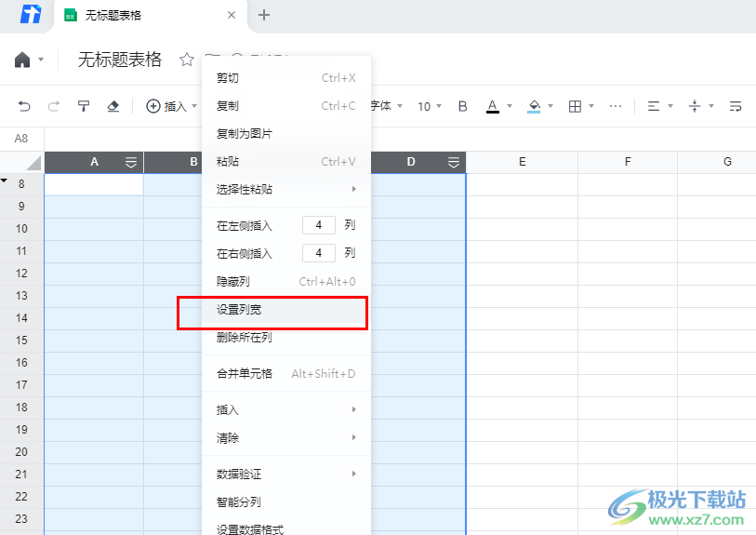Expand the borders dropdown arrow
756x535 pixels.
(591, 106)
